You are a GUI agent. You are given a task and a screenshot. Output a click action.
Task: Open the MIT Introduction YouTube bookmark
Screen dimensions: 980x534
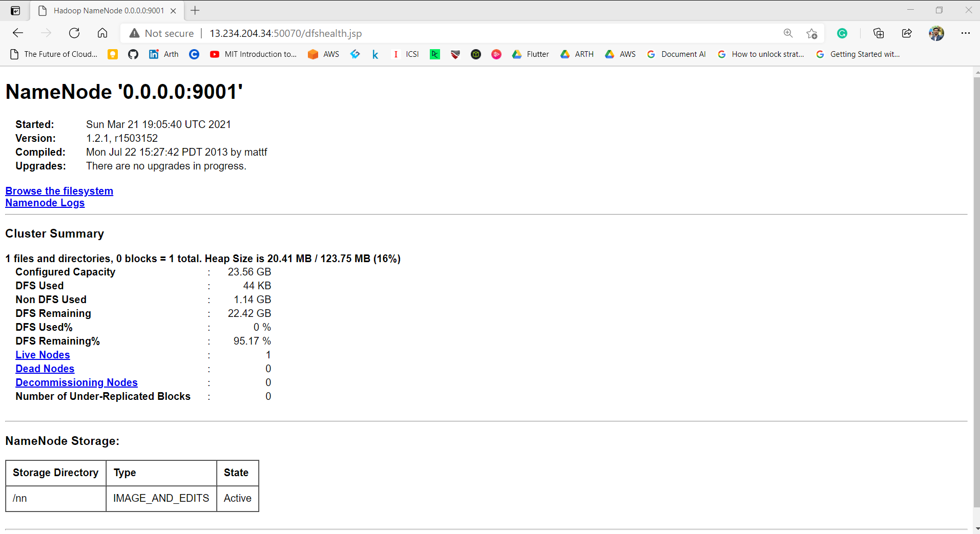[253, 54]
